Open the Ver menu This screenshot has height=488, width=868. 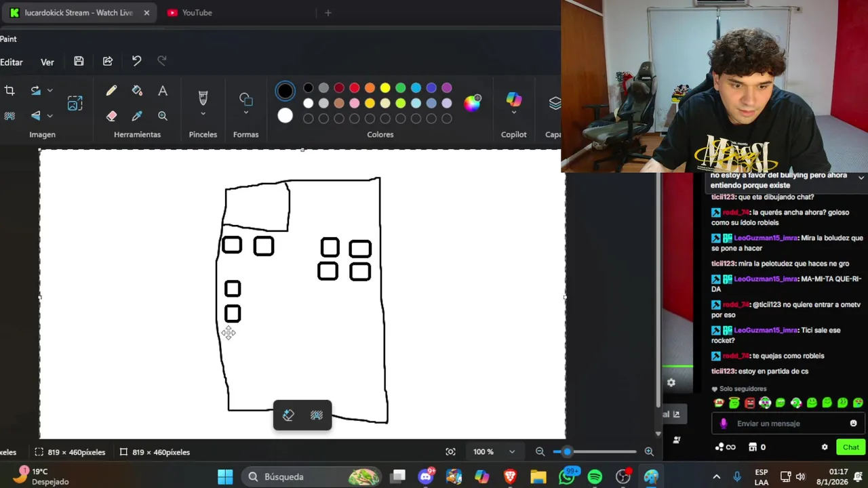(x=47, y=62)
